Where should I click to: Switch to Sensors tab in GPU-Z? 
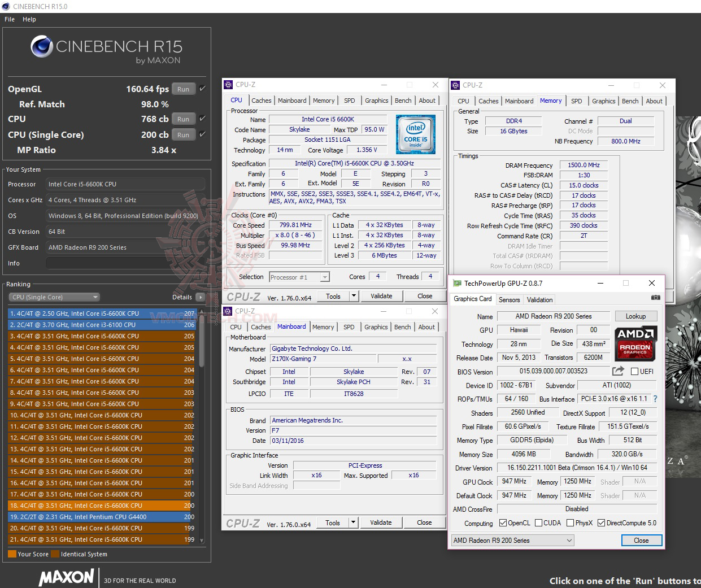(x=509, y=300)
